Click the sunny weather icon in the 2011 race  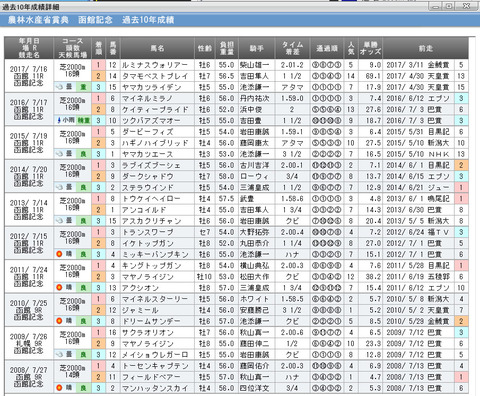tap(59, 287)
